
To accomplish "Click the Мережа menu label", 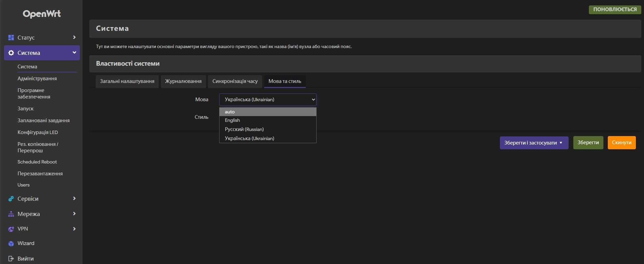I will tap(29, 214).
